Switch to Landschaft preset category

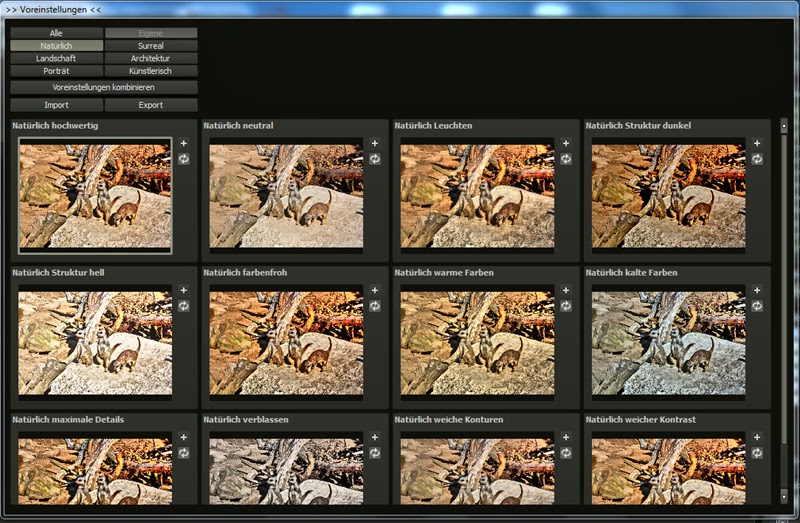coord(56,58)
